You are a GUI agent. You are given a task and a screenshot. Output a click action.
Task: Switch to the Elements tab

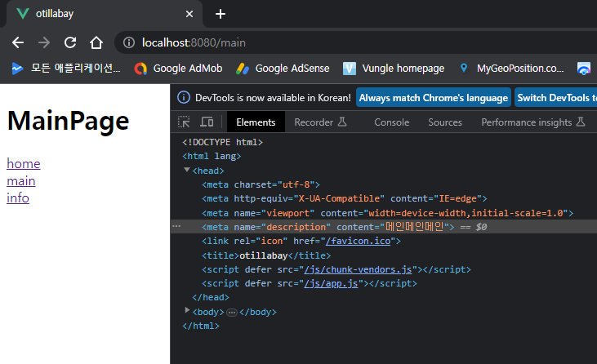coord(256,122)
